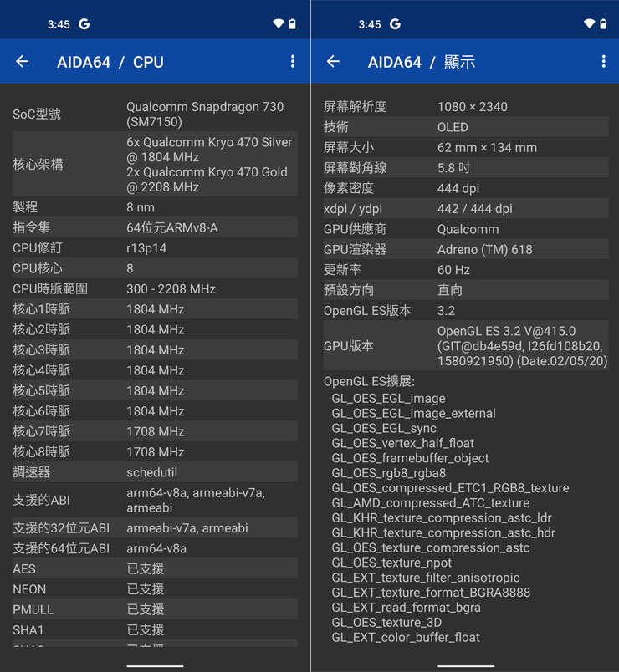Tap the GL_AMD_compressed_ATC_texture entry
This screenshot has height=672, width=619.
click(x=431, y=502)
